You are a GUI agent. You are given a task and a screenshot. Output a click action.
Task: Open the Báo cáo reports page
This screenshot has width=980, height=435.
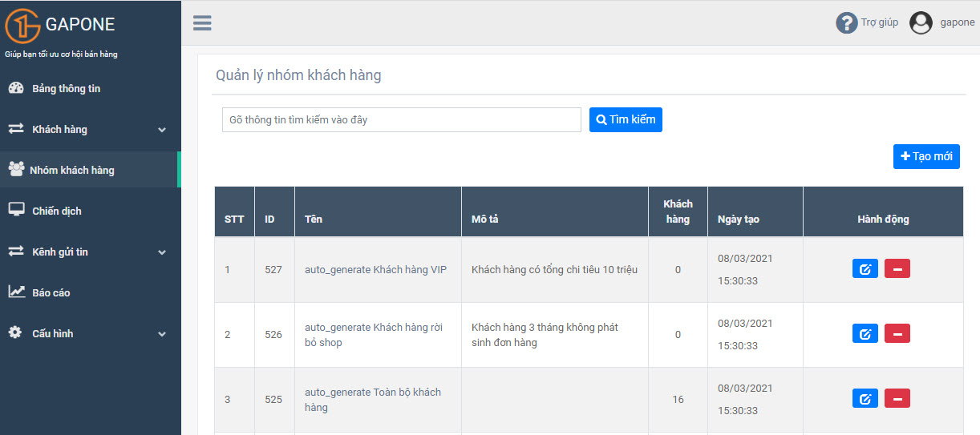(x=51, y=293)
